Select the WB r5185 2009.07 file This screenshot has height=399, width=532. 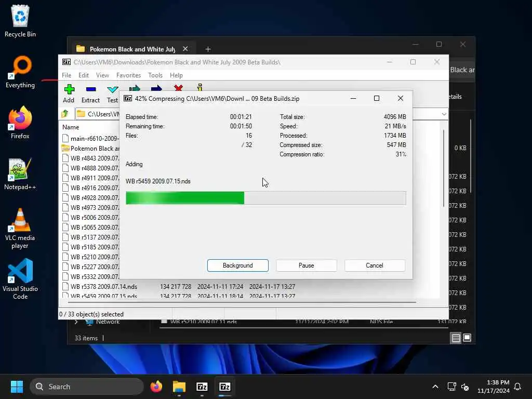(x=90, y=247)
